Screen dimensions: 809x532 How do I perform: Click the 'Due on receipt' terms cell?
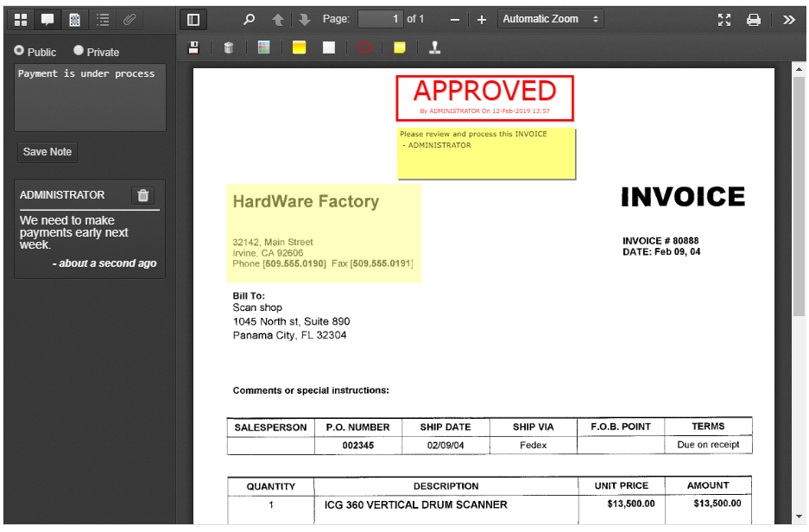tap(708, 445)
